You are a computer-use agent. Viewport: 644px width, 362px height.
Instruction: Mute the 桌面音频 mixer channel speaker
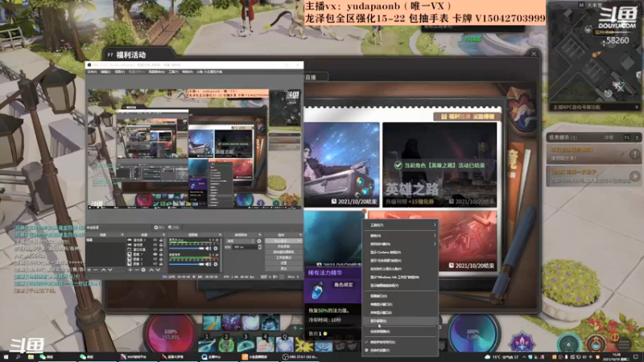[x=208, y=265]
